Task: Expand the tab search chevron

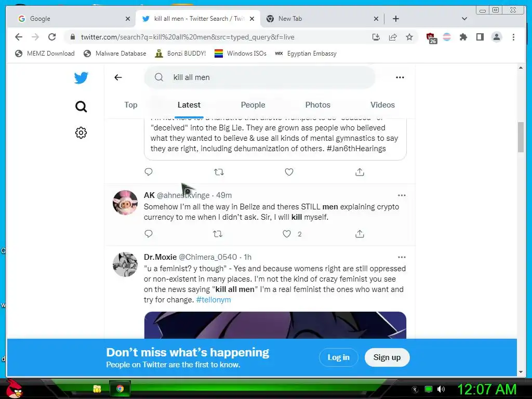Action: [x=464, y=19]
